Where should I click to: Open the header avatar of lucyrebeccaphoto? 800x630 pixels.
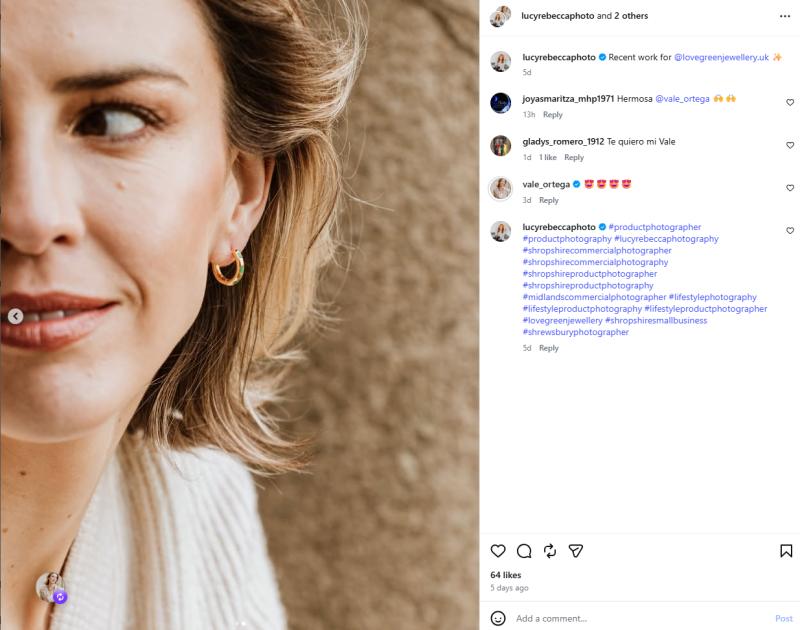coord(499,17)
